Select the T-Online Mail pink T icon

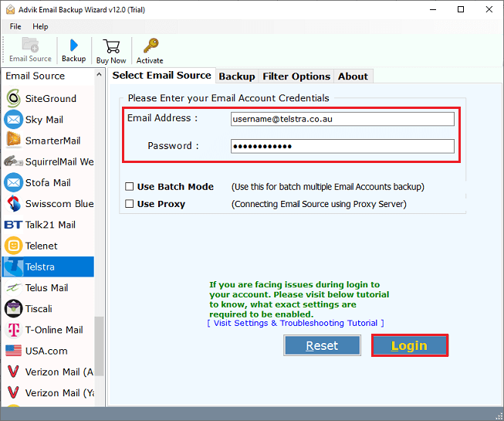click(13, 330)
